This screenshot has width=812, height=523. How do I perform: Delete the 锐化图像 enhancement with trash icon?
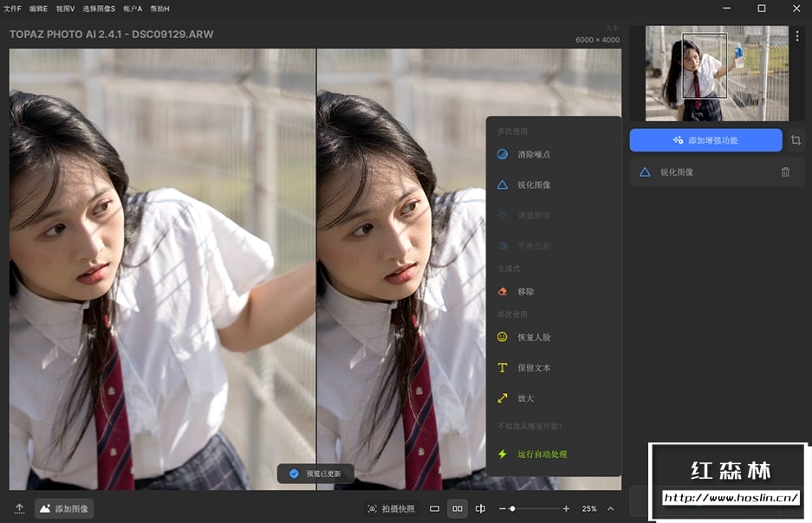tap(785, 171)
